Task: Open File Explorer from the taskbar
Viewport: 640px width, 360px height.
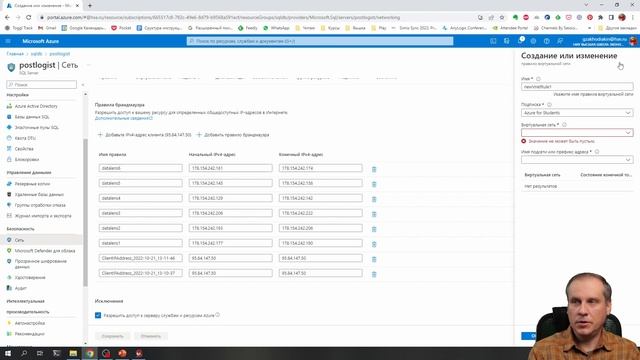Action: click(73, 353)
